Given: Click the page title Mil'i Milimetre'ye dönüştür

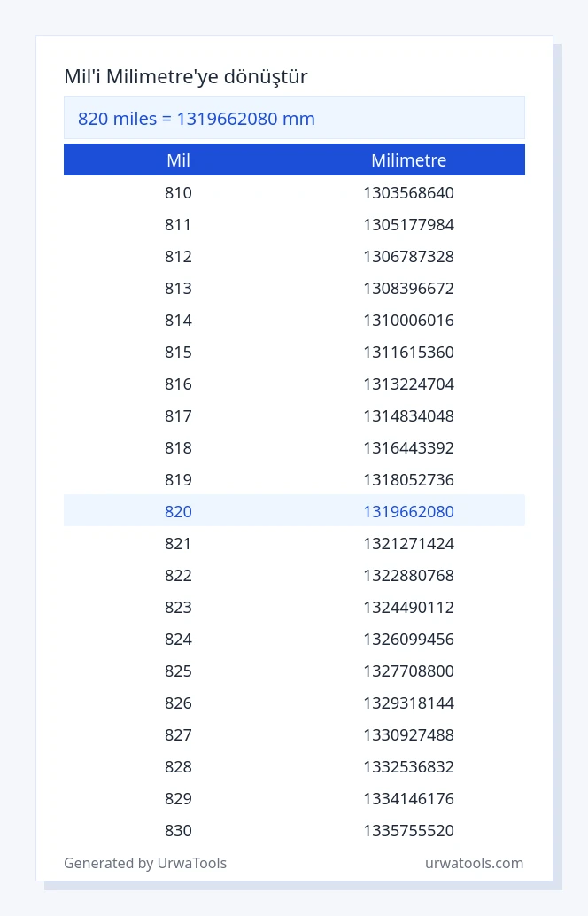Looking at the screenshot, I should click(x=186, y=76).
